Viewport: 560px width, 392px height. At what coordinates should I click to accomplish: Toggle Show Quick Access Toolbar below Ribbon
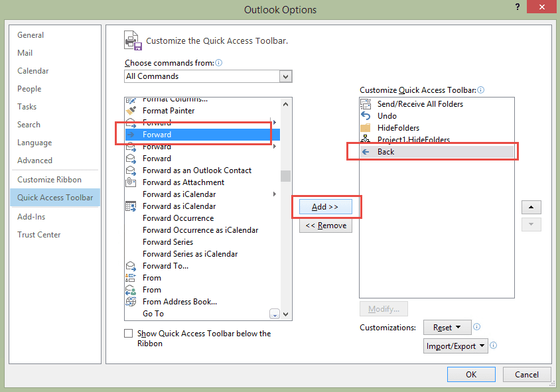click(129, 334)
